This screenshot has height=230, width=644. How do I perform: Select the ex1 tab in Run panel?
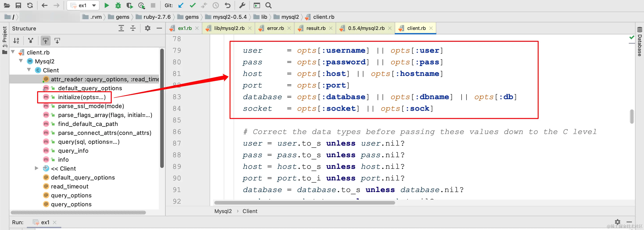point(45,222)
